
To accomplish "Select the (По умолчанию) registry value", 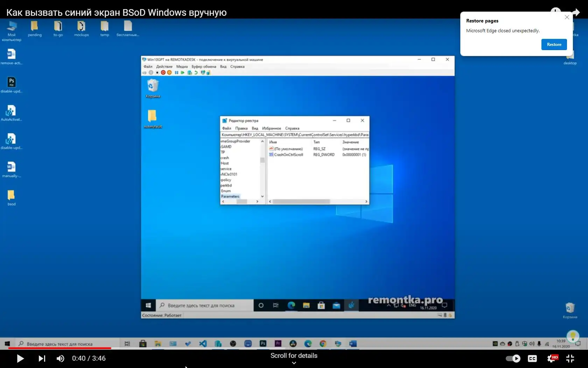I will point(286,149).
